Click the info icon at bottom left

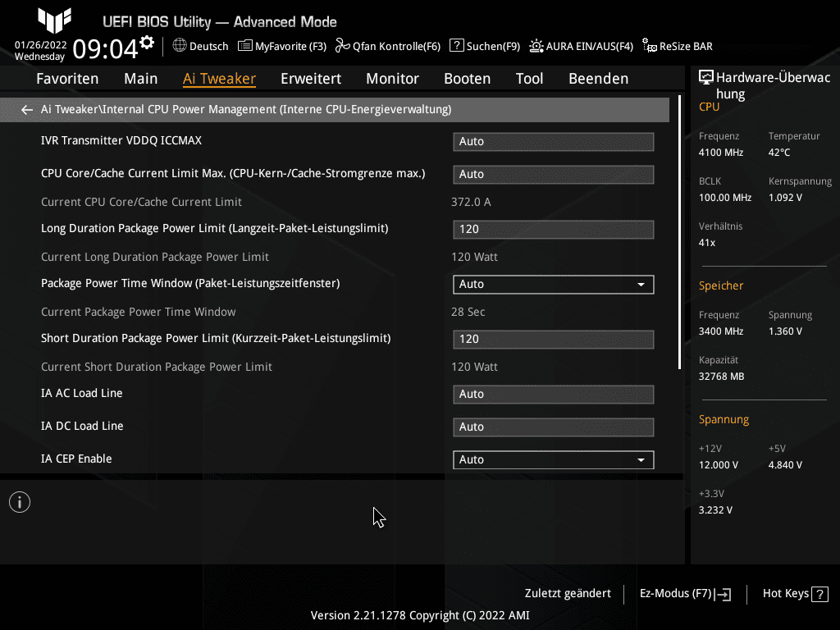(20, 502)
